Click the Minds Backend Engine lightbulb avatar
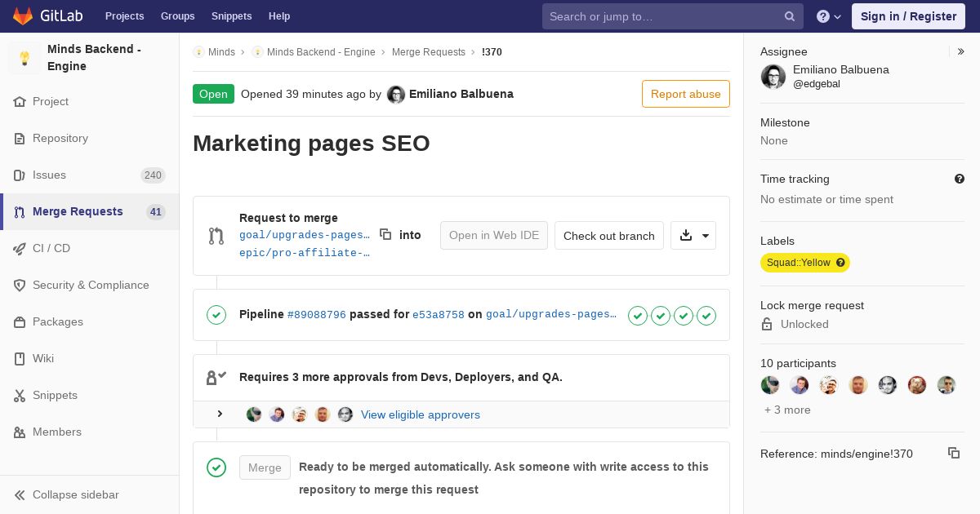The height and width of the screenshot is (514, 980). pos(24,58)
